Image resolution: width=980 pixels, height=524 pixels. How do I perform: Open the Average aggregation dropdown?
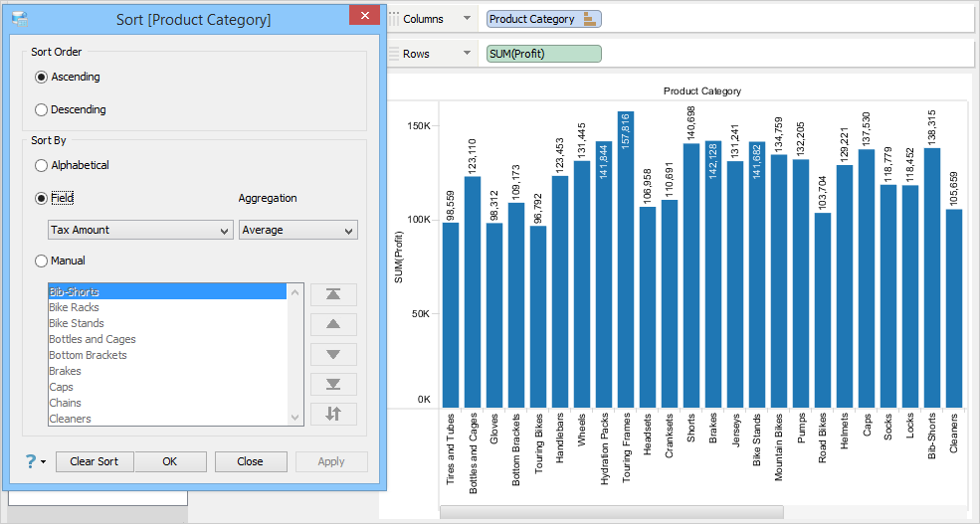pyautogui.click(x=298, y=230)
